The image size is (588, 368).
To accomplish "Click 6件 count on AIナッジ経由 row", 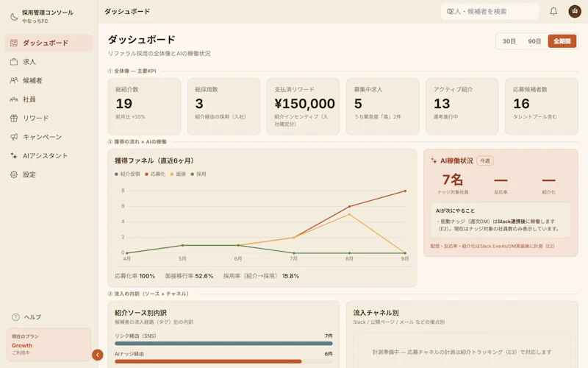I will pos(329,354).
